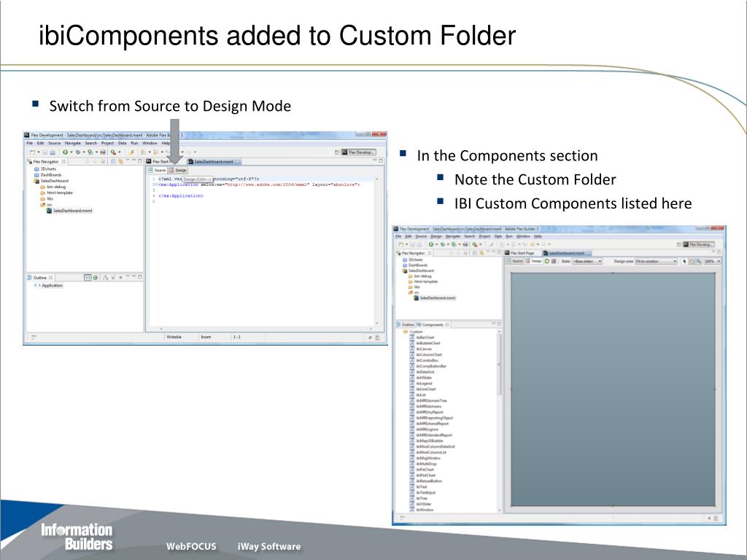Screen dimensions: 747x560
Task: Click the Source mode button in design-view window
Action: 514,262
